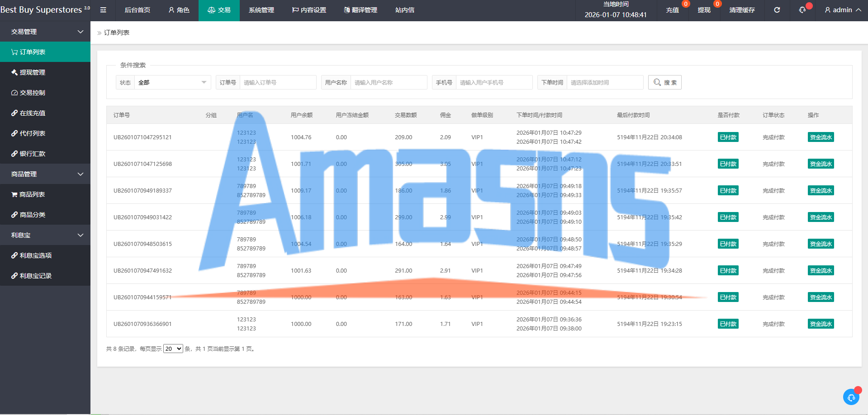868x415 pixels.
Task: Click 提现 notification link
Action: (x=704, y=10)
